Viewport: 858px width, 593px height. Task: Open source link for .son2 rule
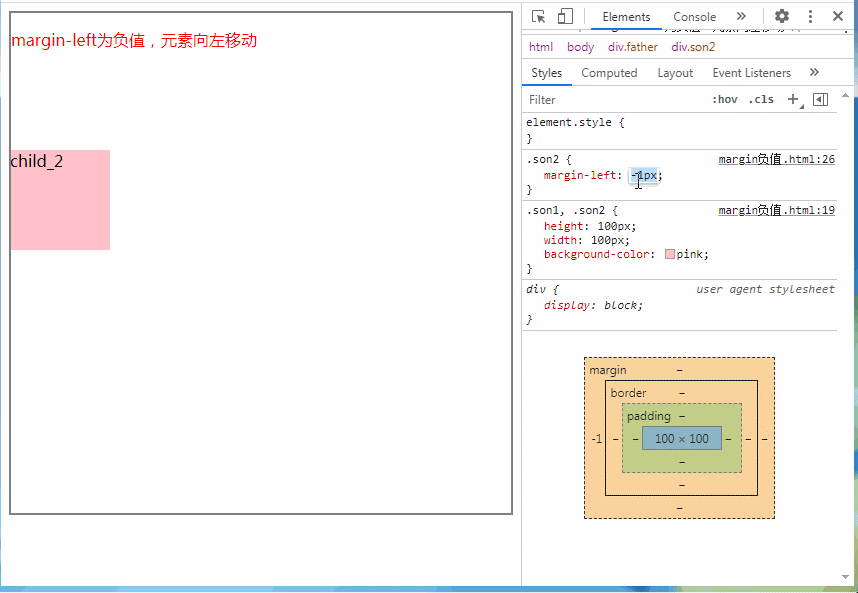coord(776,159)
